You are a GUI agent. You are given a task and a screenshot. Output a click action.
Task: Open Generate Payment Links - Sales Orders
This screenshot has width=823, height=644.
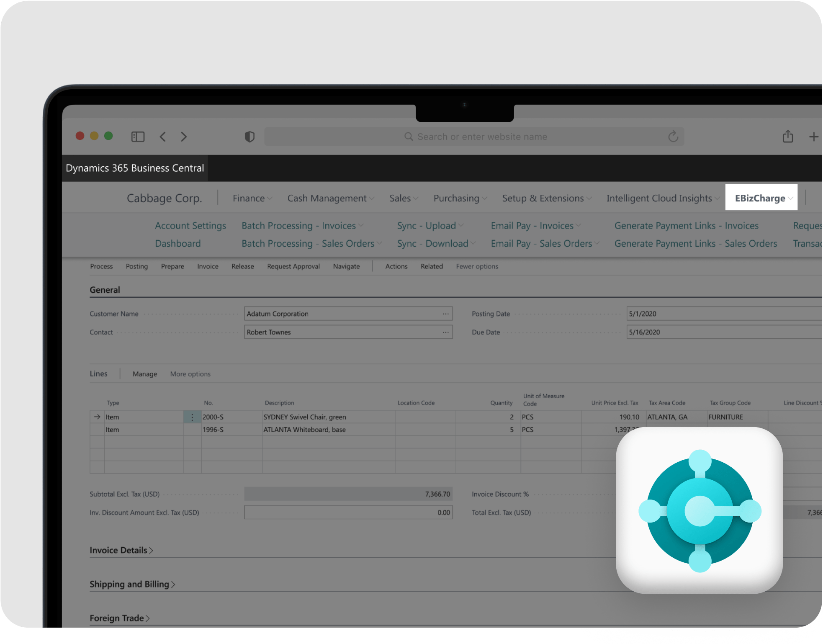(696, 244)
